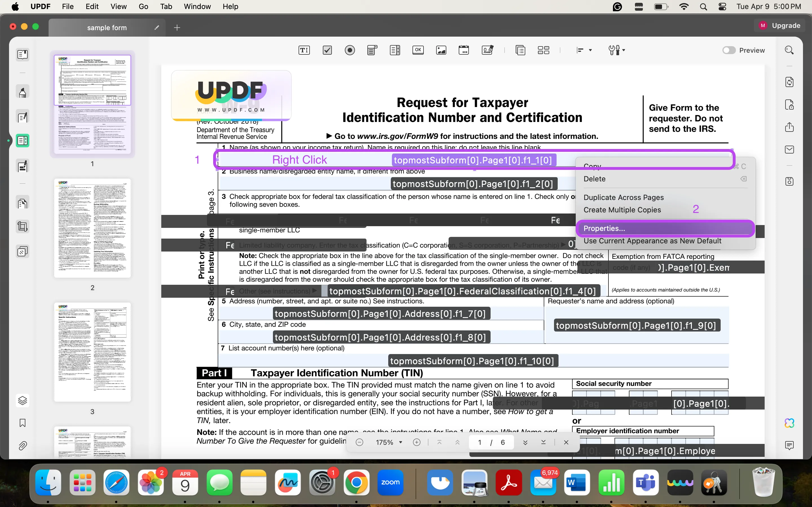Select Use Current Appearance as New Default
Image resolution: width=812 pixels, height=507 pixels.
[x=653, y=241]
